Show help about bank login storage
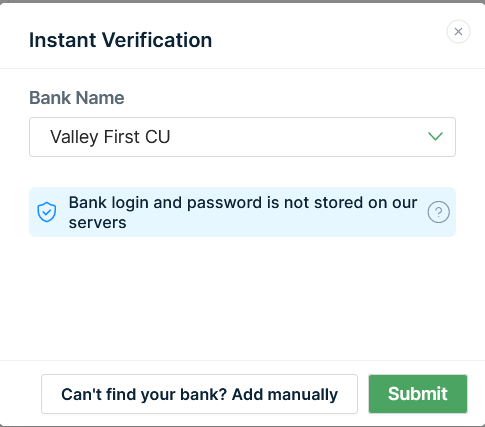This screenshot has width=485, height=427. (438, 212)
